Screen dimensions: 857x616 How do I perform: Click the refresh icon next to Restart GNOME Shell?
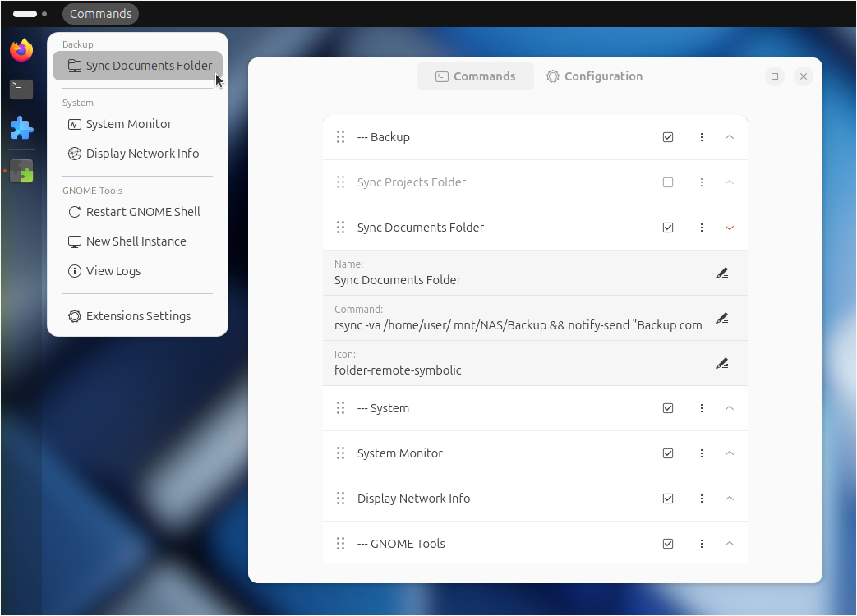click(74, 211)
